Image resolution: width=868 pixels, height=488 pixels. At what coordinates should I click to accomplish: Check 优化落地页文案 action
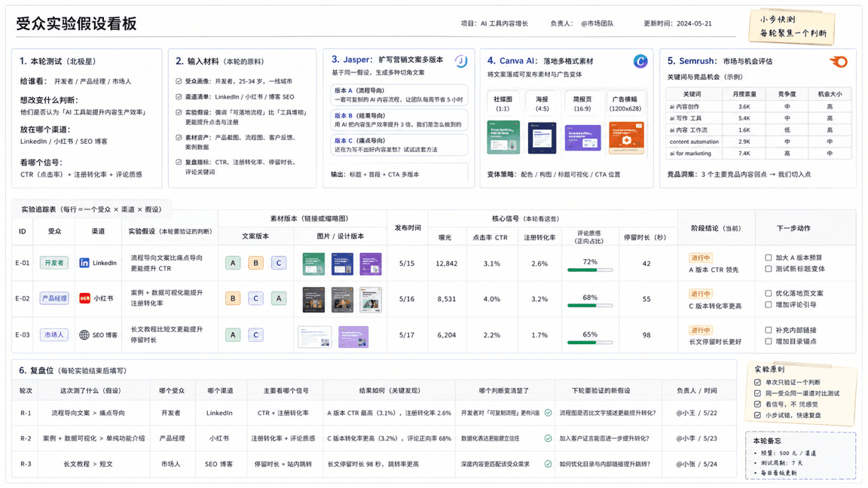tap(769, 293)
